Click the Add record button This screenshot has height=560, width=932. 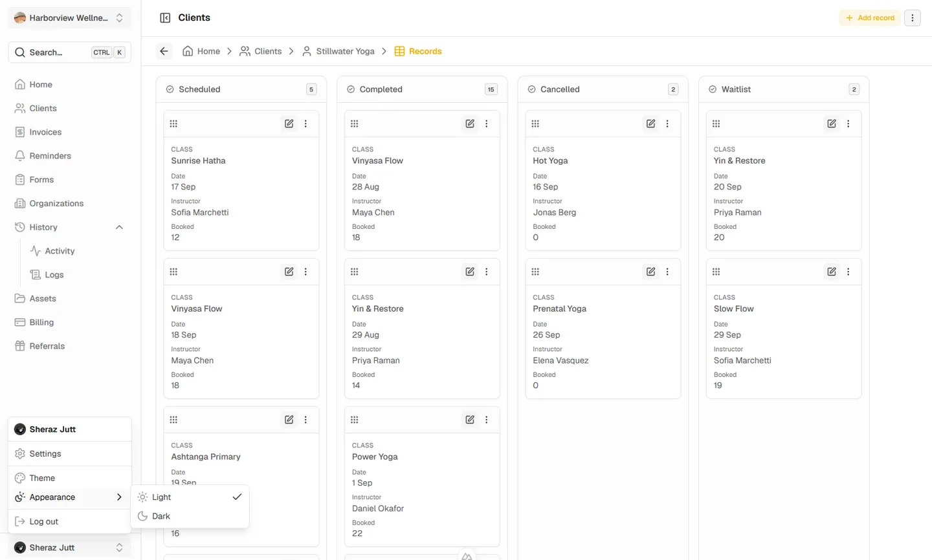[x=870, y=17]
